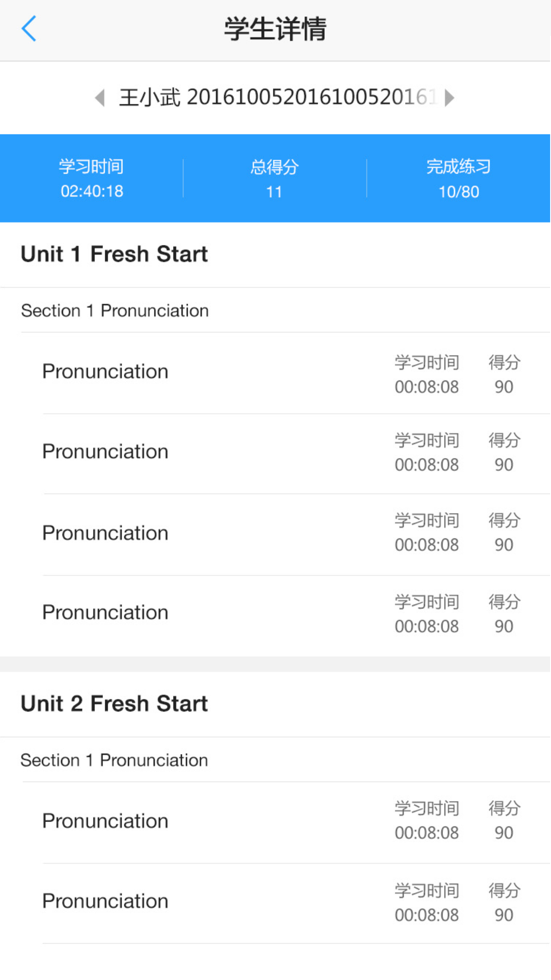Viewport: 551px width, 980px height.
Task: Open the third Pronunciation exercise in Unit 1
Action: [106, 533]
